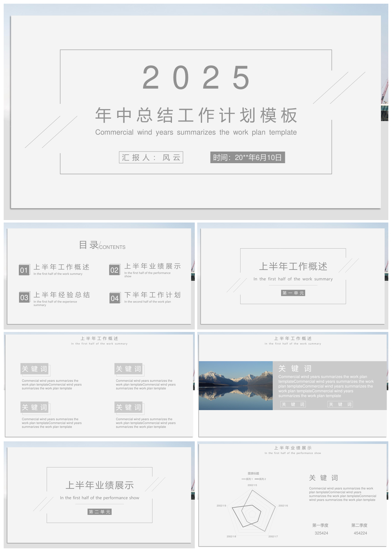Click the large 2025 heading
392x552 pixels.
[196, 78]
